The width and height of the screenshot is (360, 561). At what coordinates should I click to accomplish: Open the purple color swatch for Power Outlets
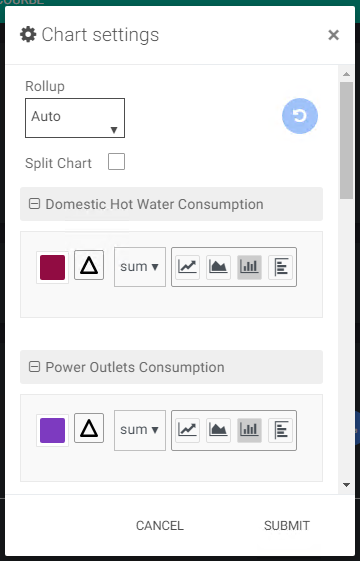[x=53, y=430]
